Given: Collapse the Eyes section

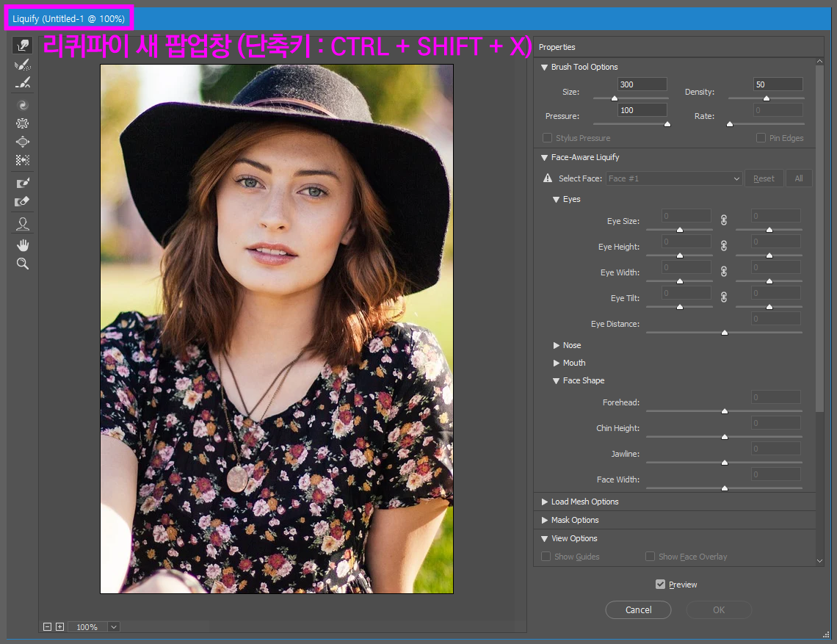Looking at the screenshot, I should pyautogui.click(x=557, y=200).
